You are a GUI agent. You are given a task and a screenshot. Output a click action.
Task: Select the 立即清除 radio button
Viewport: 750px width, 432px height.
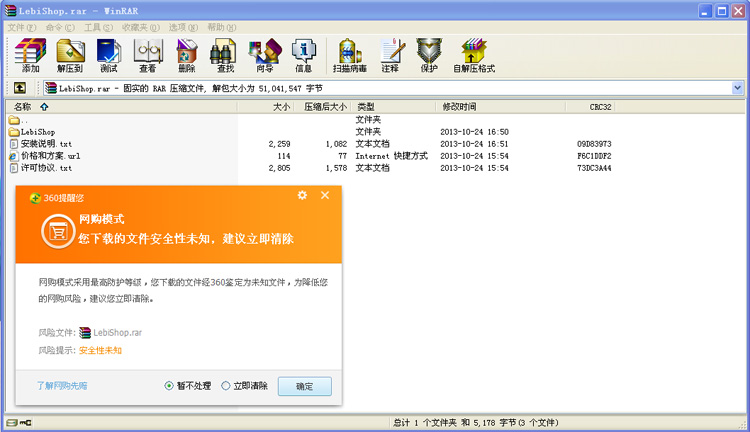pyautogui.click(x=226, y=386)
